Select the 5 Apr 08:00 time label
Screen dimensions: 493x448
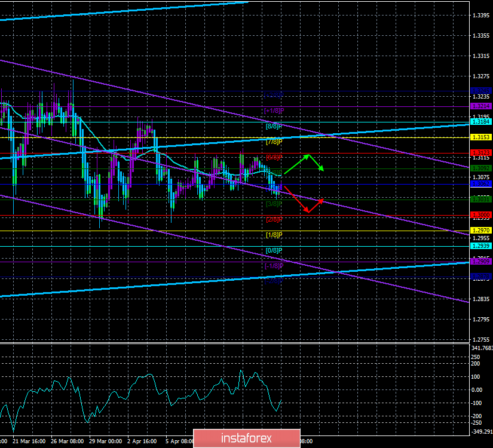179,441
